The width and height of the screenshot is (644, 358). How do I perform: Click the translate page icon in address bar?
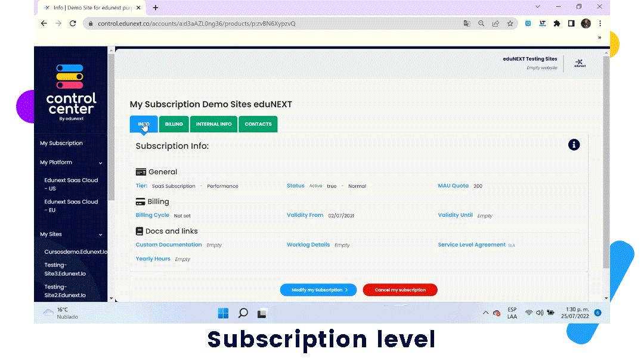tap(467, 23)
